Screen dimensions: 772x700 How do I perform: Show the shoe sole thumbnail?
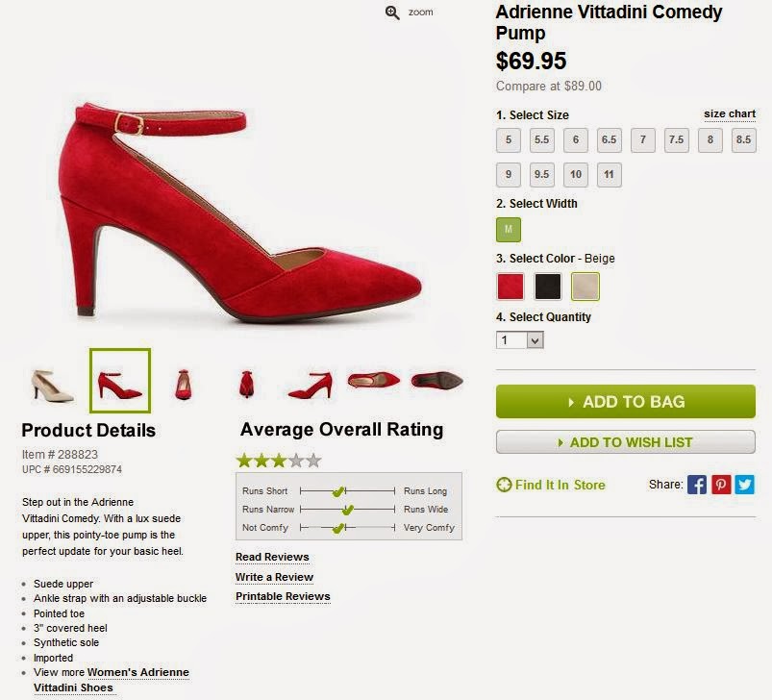point(436,381)
